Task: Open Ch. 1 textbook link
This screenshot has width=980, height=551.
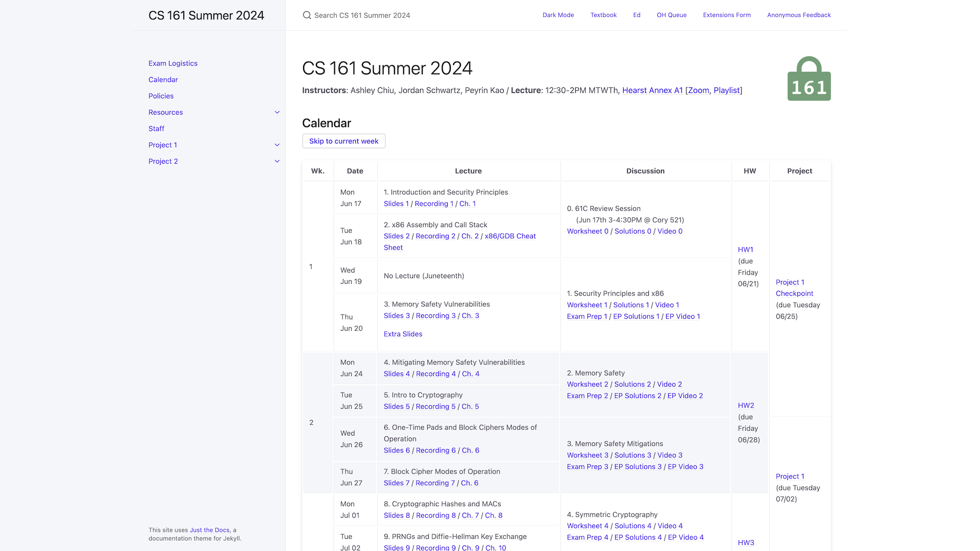Action: (468, 204)
